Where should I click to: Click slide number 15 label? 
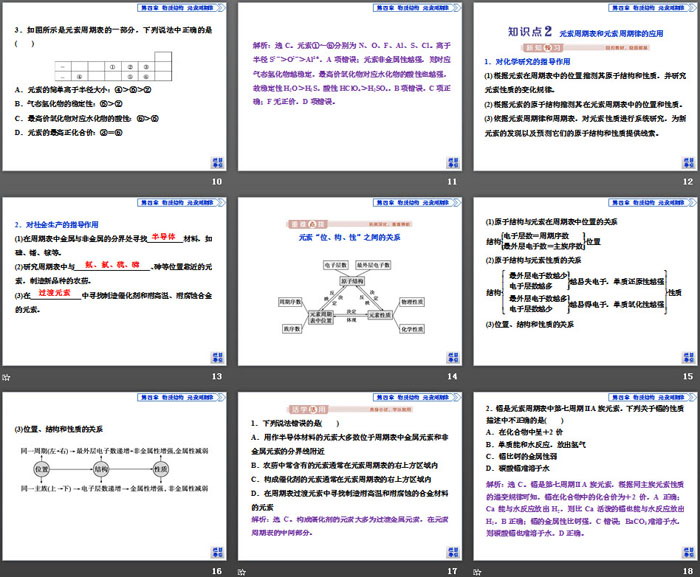tap(685, 376)
